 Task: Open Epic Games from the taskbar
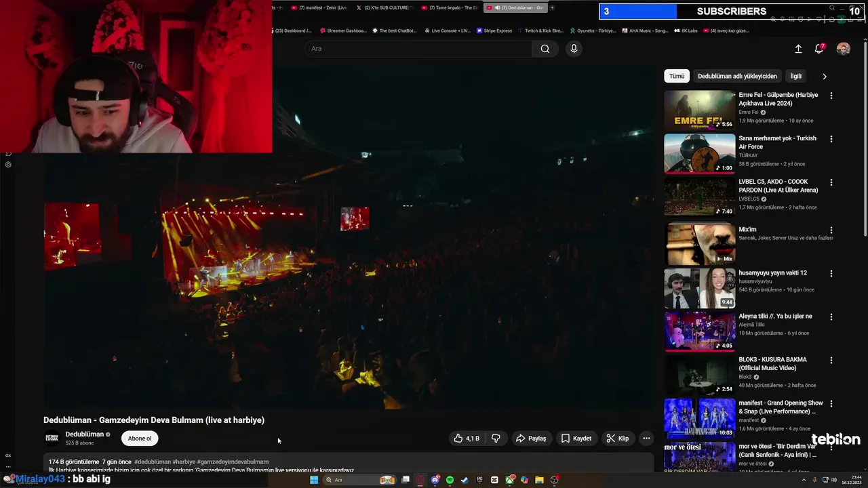click(x=479, y=480)
